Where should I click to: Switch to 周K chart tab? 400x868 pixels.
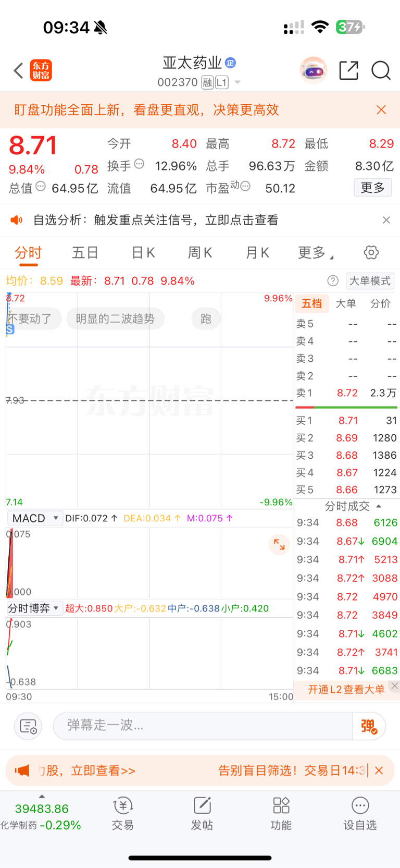click(x=200, y=253)
